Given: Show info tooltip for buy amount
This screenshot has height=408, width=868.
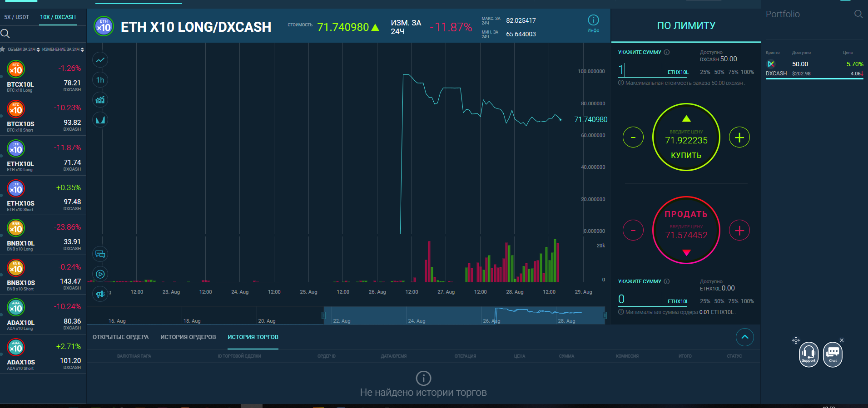Looking at the screenshot, I should [667, 52].
